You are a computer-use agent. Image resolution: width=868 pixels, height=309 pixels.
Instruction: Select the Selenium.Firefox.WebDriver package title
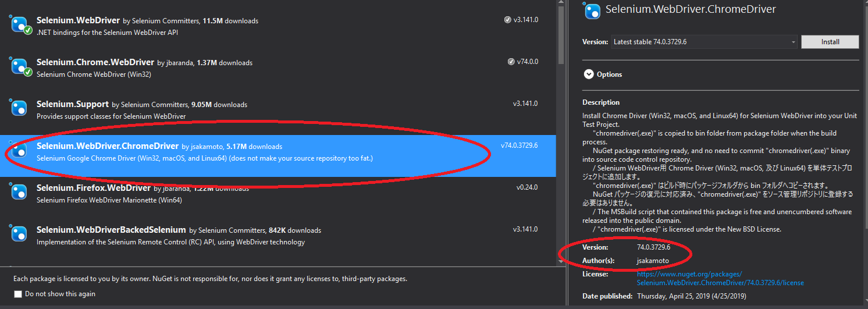[94, 188]
